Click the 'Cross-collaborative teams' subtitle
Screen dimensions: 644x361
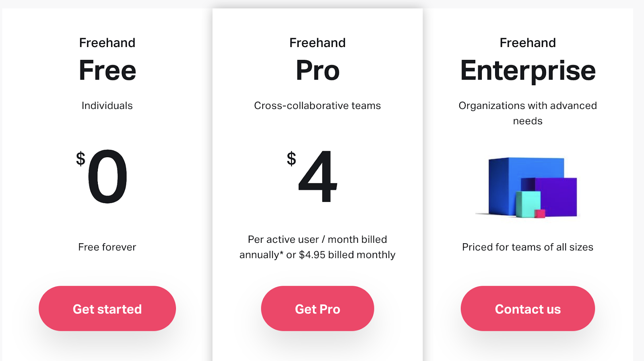317,105
